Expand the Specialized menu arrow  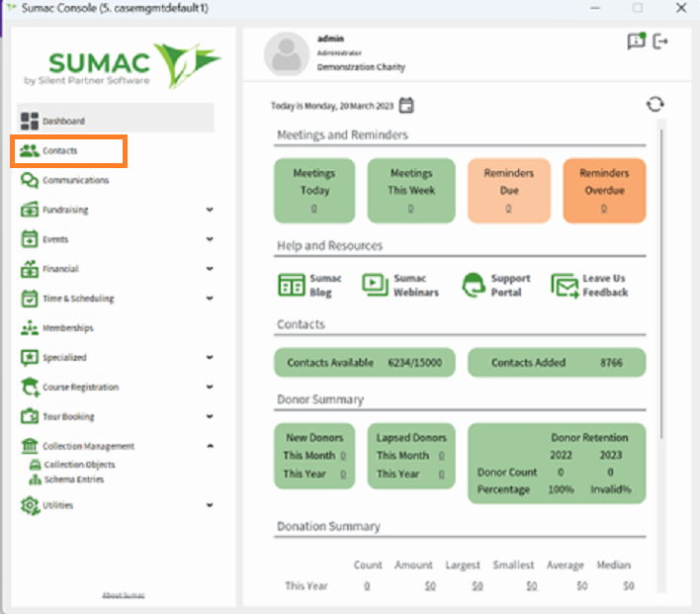tap(210, 357)
